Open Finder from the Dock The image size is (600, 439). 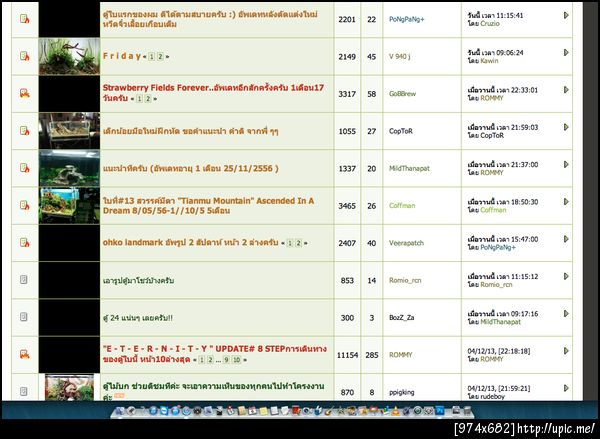[119, 411]
